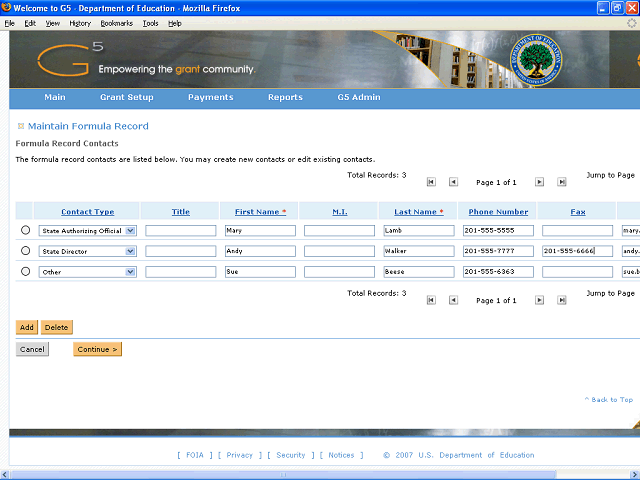Screen dimensions: 640x480
Task: Open the Bookmarks menu
Action: (116, 23)
